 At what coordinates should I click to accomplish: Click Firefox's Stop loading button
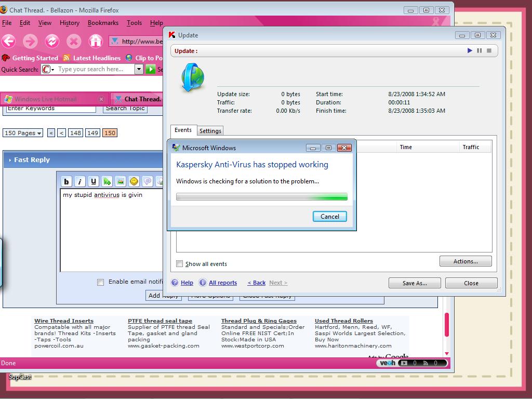(74, 42)
